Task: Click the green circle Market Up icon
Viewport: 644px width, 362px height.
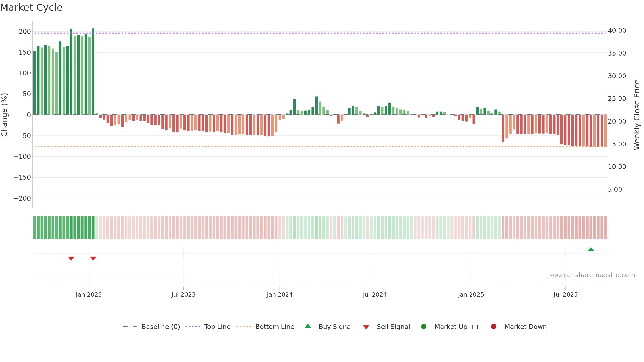Action: [424, 326]
